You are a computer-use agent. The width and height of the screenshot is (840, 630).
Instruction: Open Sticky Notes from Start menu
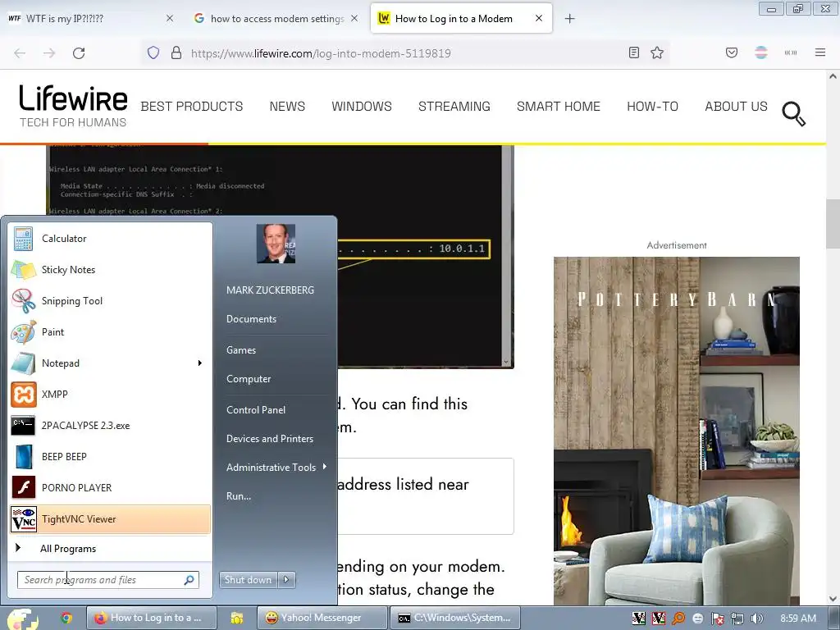tap(110, 269)
